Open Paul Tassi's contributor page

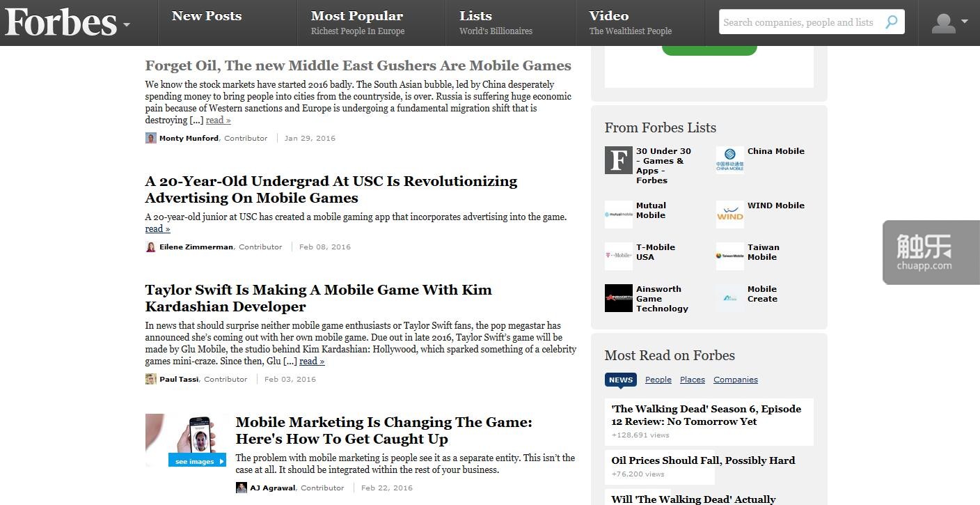pyautogui.click(x=179, y=379)
